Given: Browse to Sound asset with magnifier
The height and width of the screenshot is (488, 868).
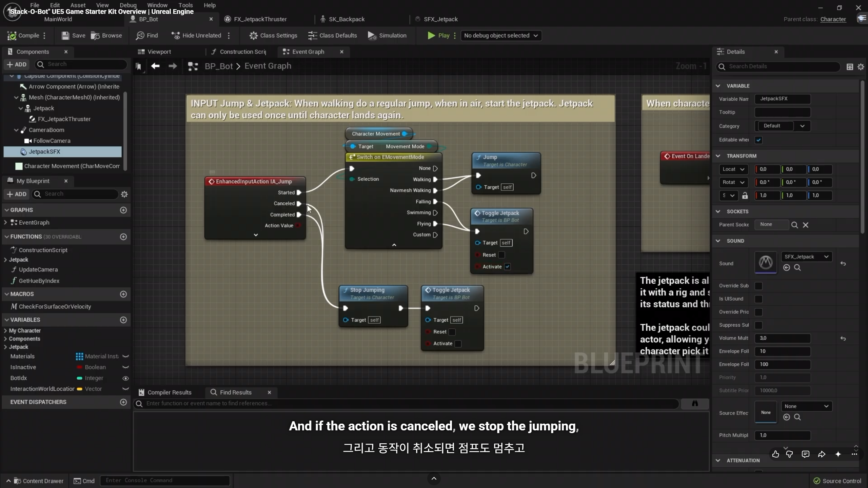Looking at the screenshot, I should pos(797,268).
